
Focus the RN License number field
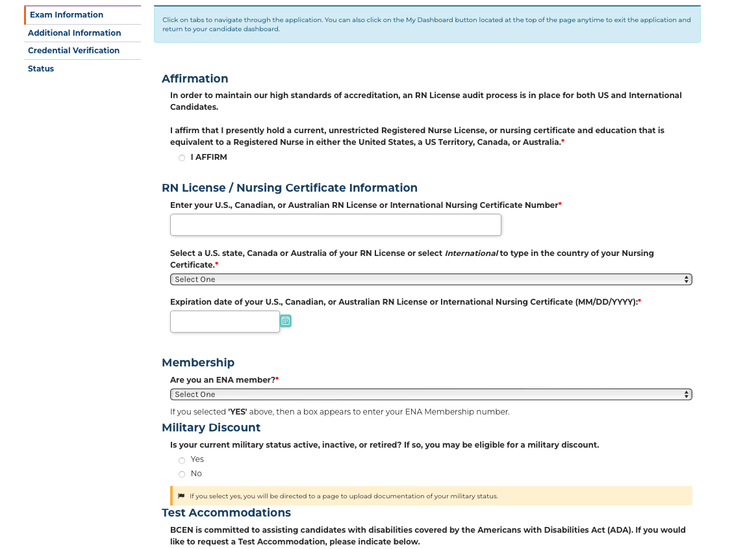[x=335, y=225]
